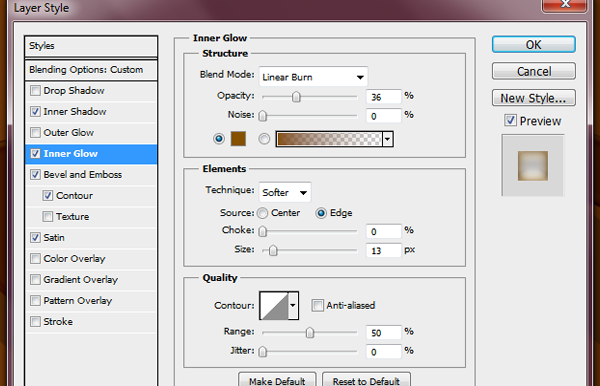This screenshot has height=386, width=600.
Task: Click the Reset to Default button
Action: [366, 380]
